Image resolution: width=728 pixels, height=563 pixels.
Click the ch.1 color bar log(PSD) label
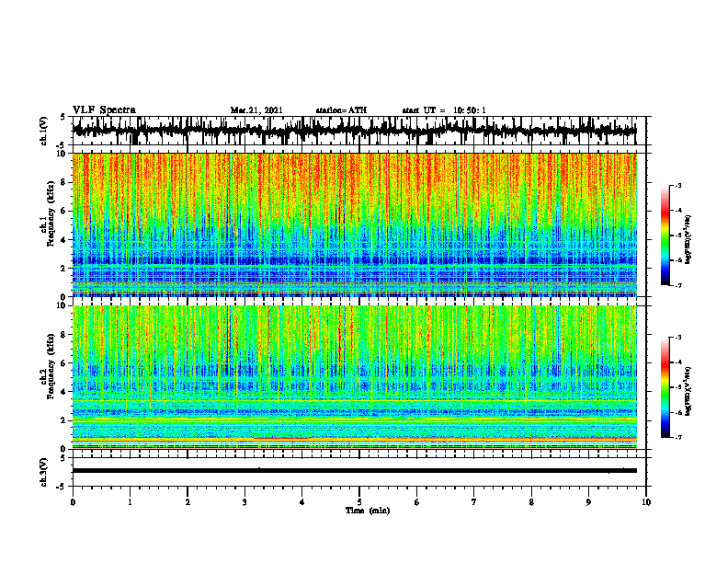point(688,239)
